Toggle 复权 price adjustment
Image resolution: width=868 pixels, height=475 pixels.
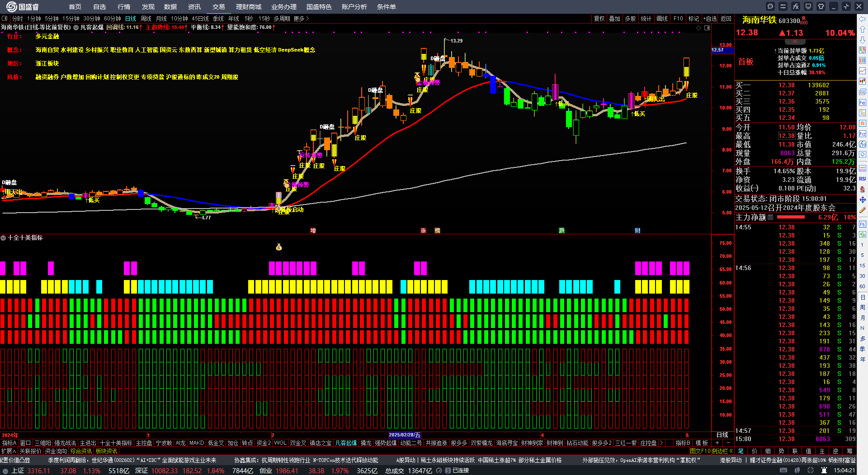pos(599,19)
